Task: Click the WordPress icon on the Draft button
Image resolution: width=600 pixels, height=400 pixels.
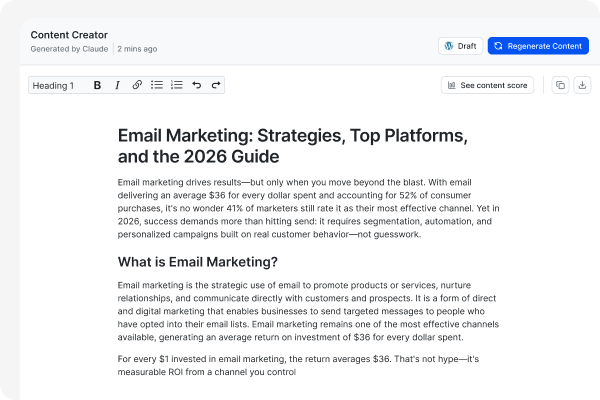Action: 449,46
